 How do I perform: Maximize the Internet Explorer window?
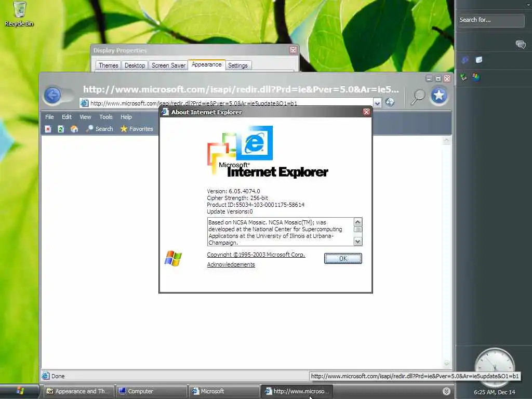click(438, 79)
